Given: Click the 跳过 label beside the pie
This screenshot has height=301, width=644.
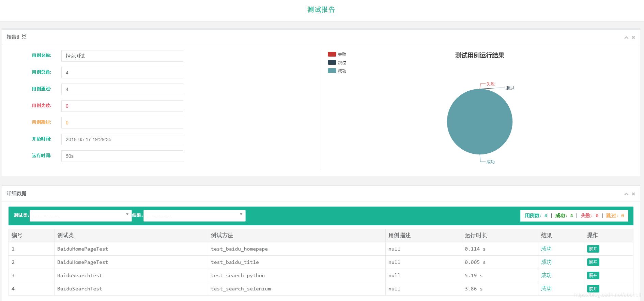Looking at the screenshot, I should [510, 88].
